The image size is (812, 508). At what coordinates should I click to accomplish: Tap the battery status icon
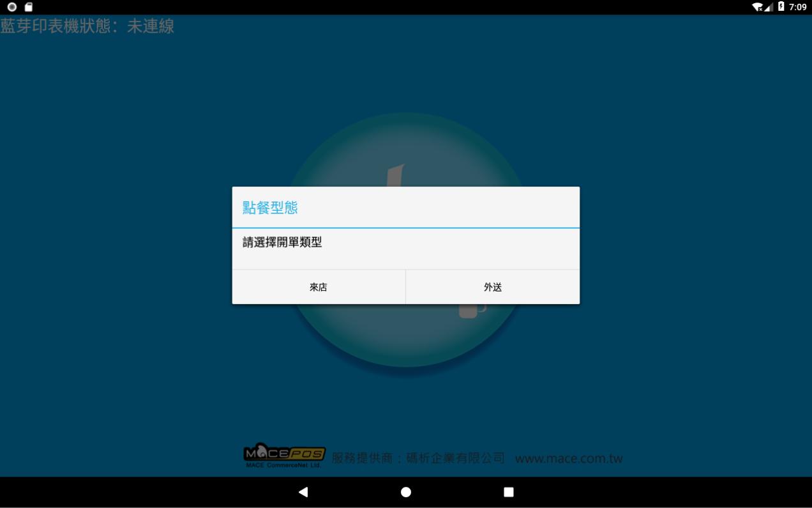(x=781, y=7)
